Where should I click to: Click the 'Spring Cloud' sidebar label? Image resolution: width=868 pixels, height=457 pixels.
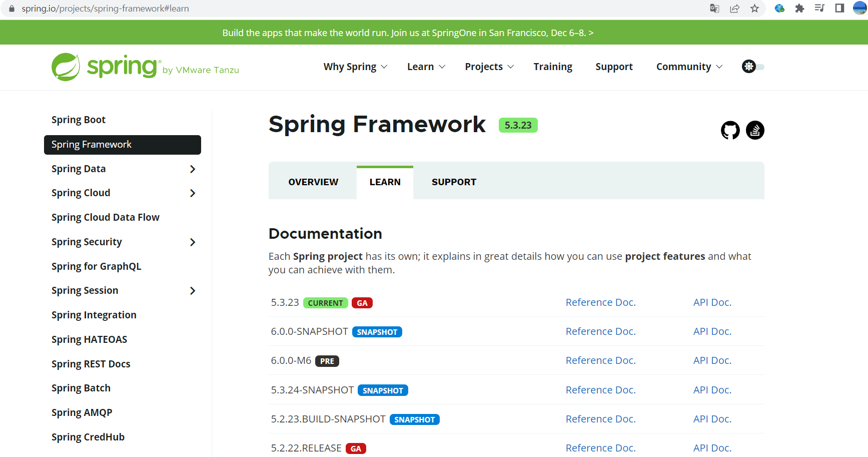(81, 193)
